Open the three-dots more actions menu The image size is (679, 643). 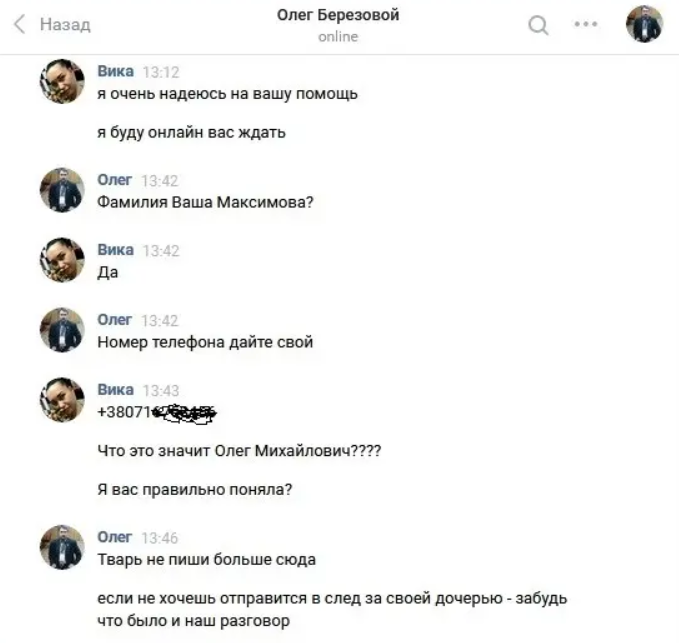tap(585, 24)
